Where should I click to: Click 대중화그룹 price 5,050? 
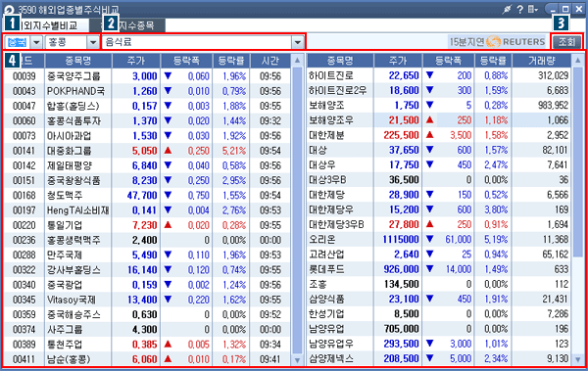point(144,151)
